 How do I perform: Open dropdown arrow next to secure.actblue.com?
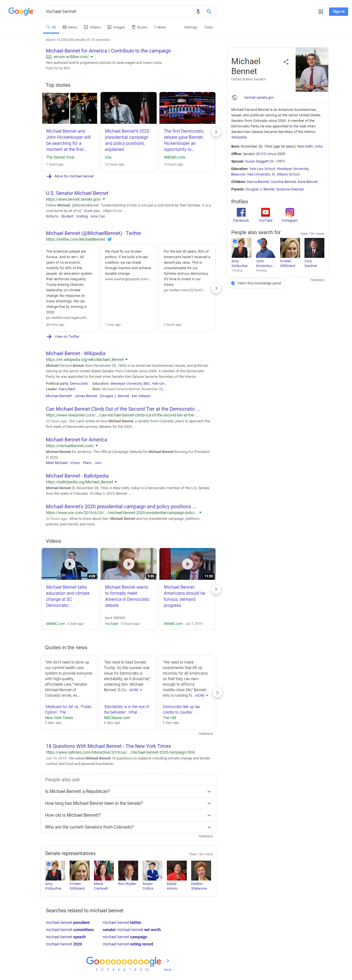(x=92, y=57)
